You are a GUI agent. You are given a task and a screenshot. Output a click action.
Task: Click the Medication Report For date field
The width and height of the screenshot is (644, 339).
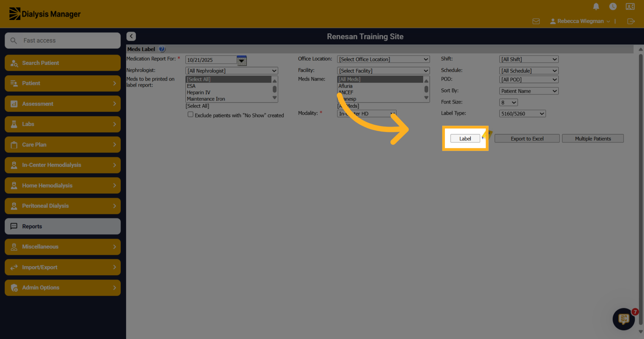211,60
